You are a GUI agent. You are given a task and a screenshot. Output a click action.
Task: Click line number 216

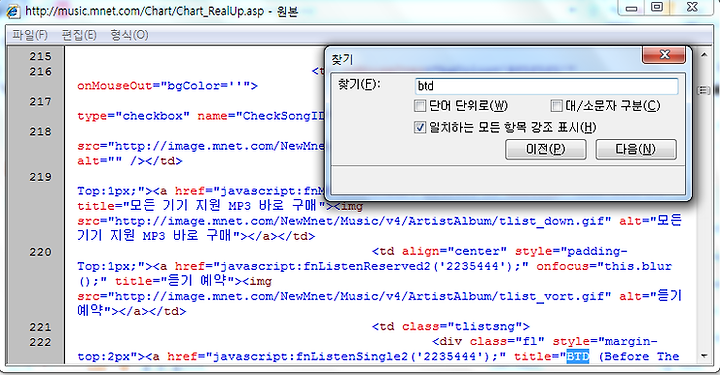coord(40,72)
